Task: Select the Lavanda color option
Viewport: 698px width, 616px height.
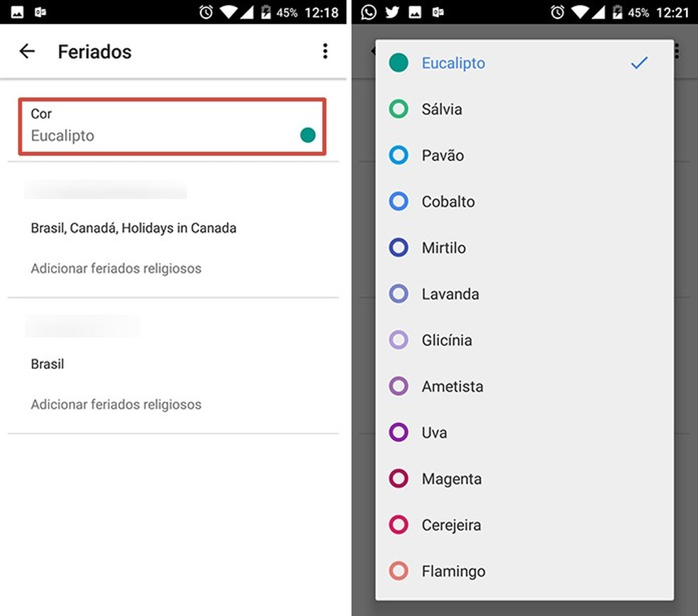Action: click(x=451, y=294)
